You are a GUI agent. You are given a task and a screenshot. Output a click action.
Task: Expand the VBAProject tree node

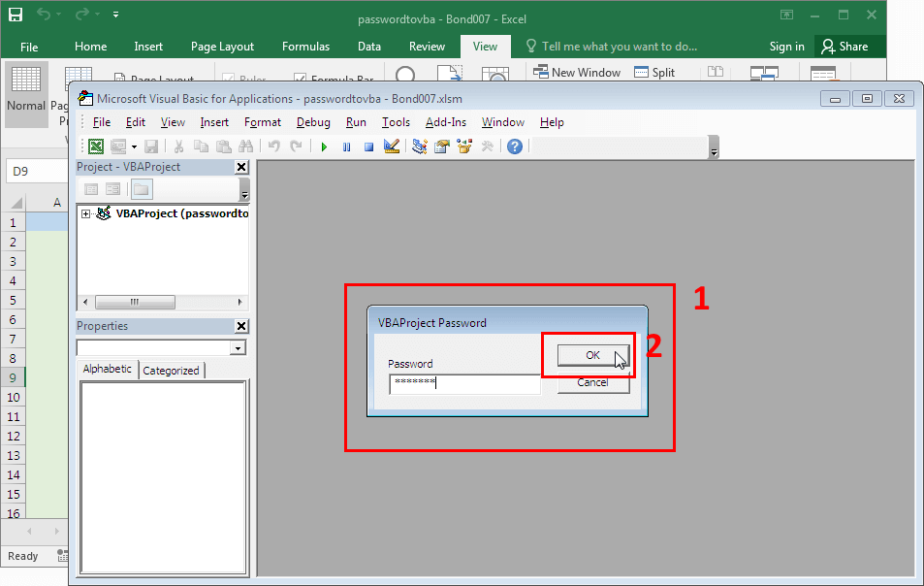[x=85, y=213]
